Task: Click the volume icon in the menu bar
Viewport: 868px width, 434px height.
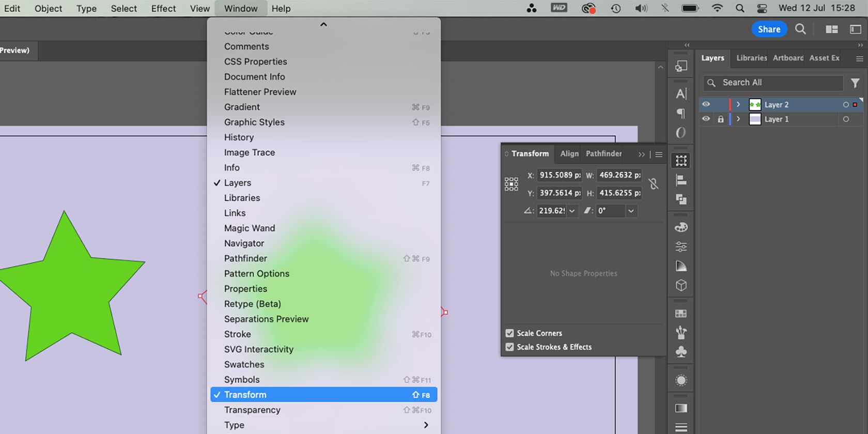Action: (641, 8)
